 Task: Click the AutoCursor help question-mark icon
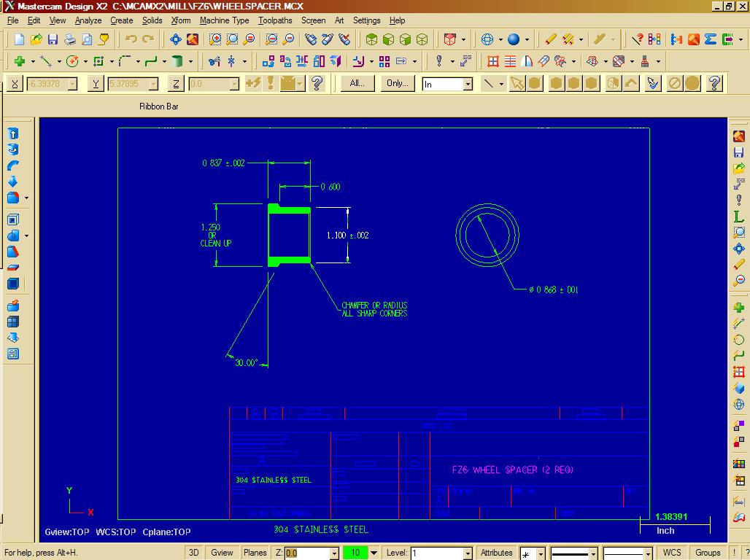[316, 83]
